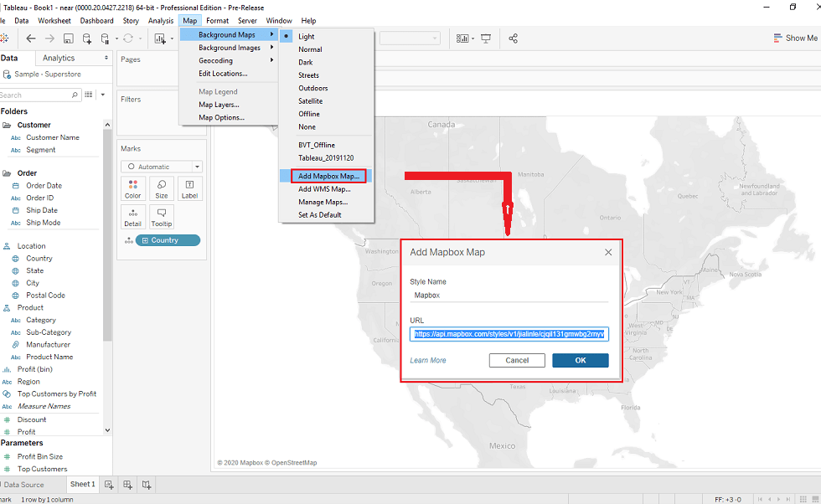Expand the Background Images submenu
The image size is (821, 504).
229,48
